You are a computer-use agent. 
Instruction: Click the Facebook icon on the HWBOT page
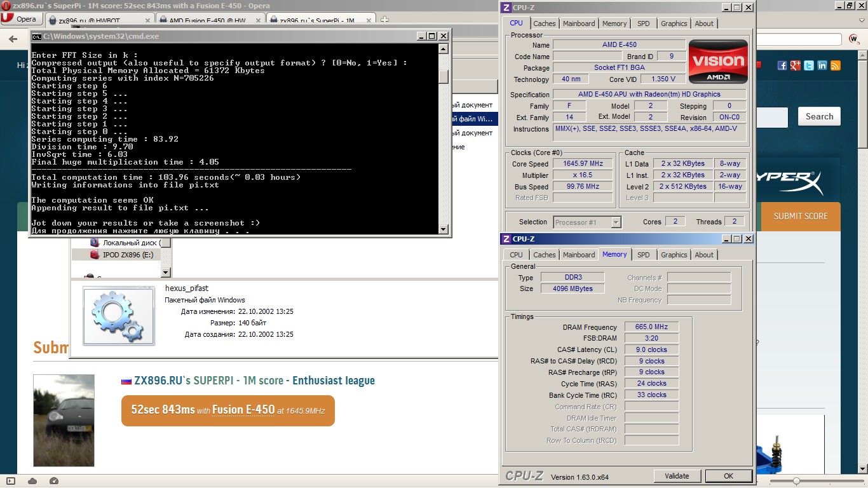tap(782, 65)
